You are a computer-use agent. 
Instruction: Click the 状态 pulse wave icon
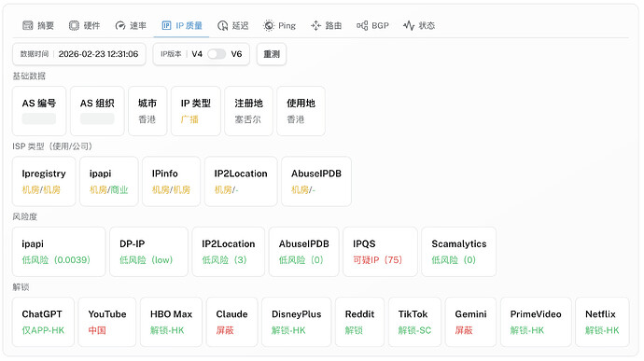pyautogui.click(x=409, y=25)
